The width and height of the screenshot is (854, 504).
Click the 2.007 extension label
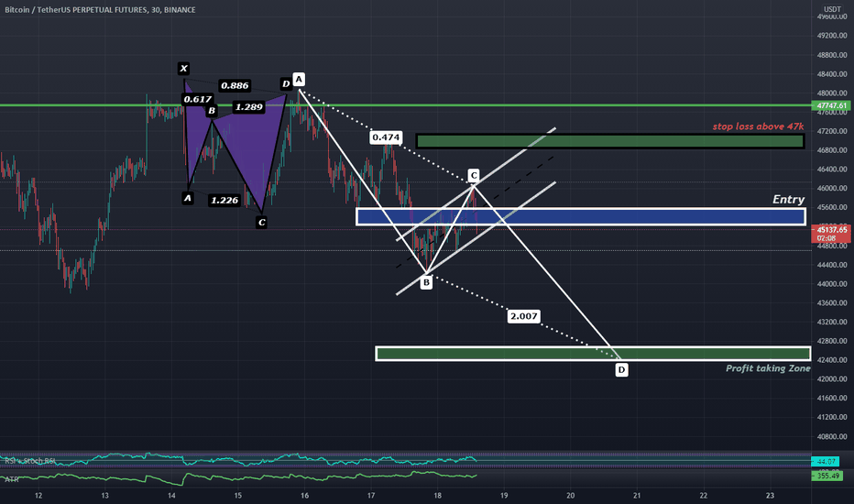pos(523,316)
